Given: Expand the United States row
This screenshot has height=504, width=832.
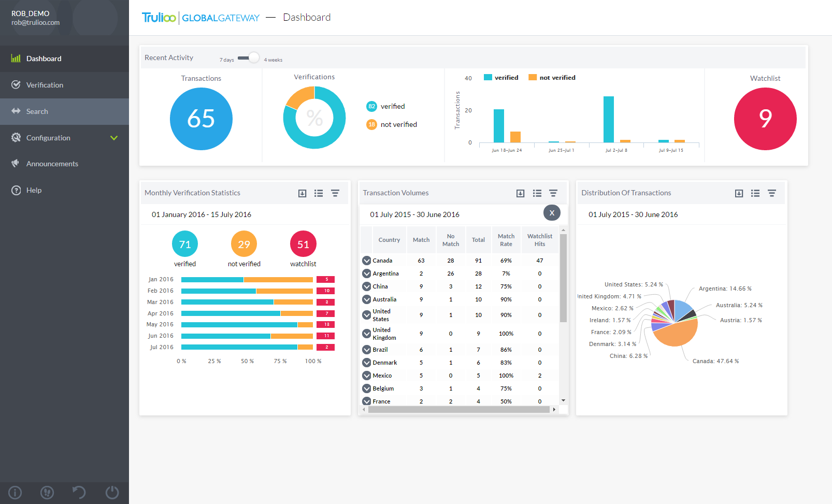Looking at the screenshot, I should 367,315.
